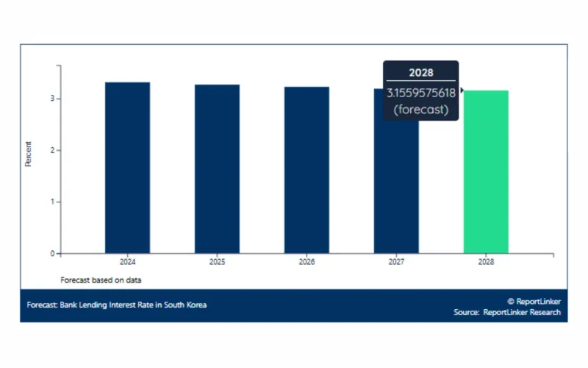Image resolution: width=588 pixels, height=368 pixels.
Task: Click the 2024 dark blue bar
Action: pyautogui.click(x=127, y=168)
